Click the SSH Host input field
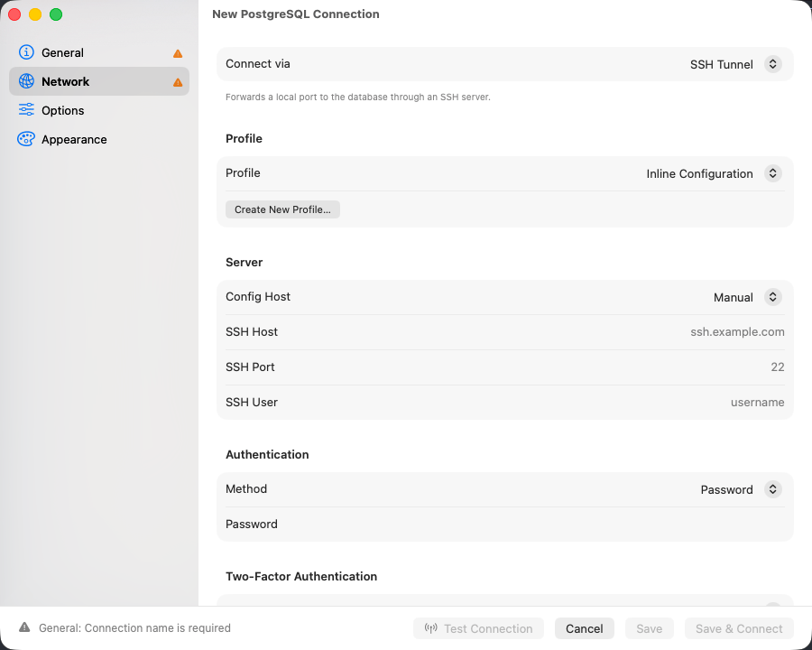812x650 pixels. pyautogui.click(x=505, y=331)
